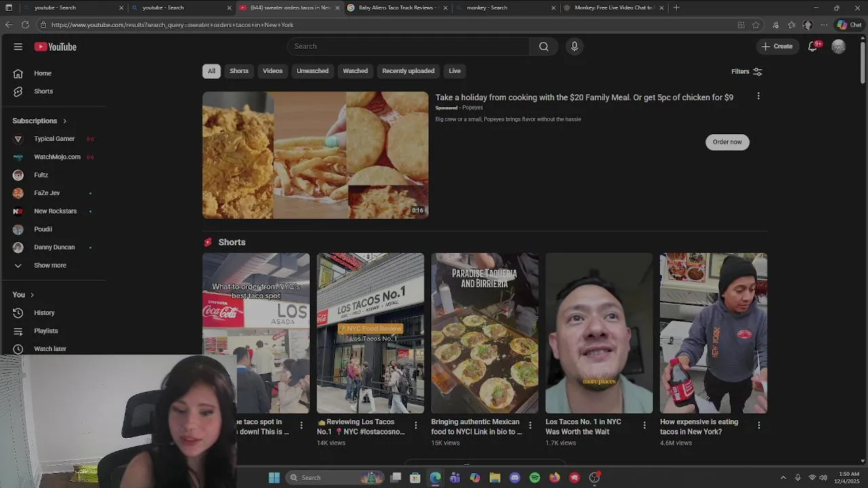Viewport: 868px width, 488px height.
Task: Toggle the Unwatched filter chip
Action: click(313, 71)
